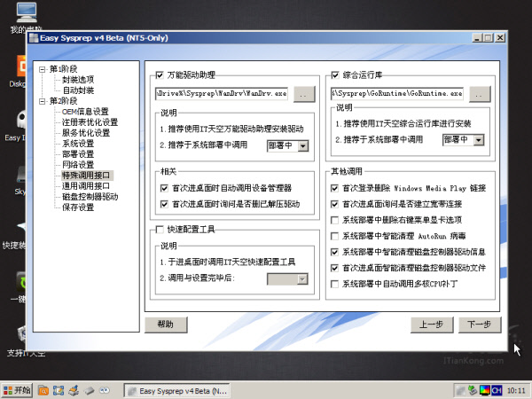Screen dimensions: 532x399
Task: Open 服务优化设置 page
Action: click(x=86, y=133)
